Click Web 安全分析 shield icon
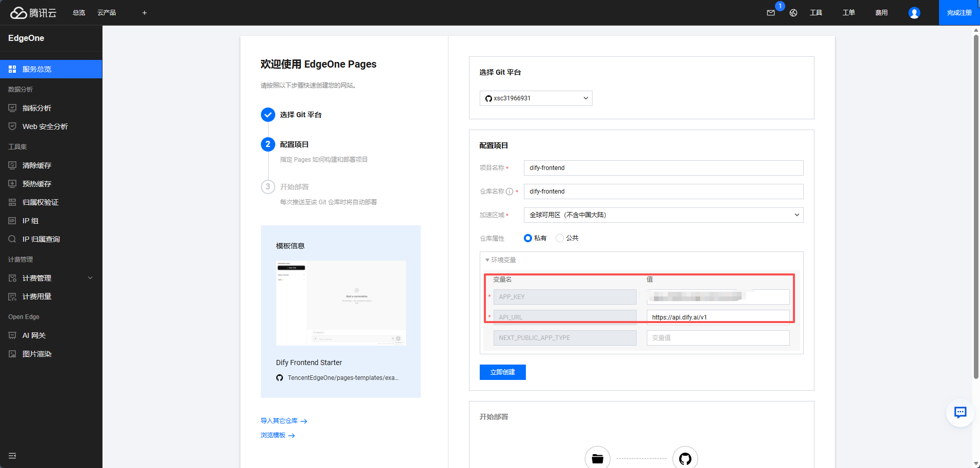 point(12,126)
